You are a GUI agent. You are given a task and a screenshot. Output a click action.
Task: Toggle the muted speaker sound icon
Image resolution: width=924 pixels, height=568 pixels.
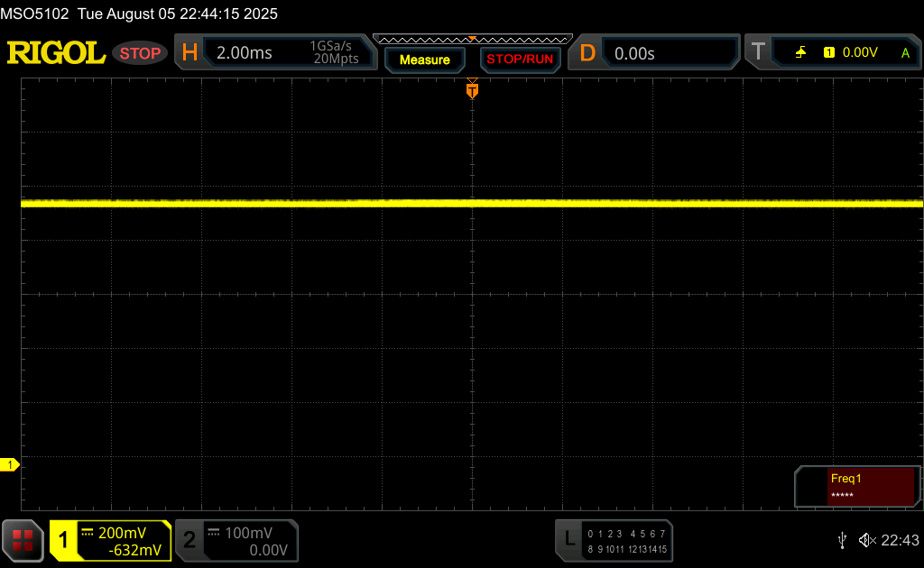(x=866, y=540)
